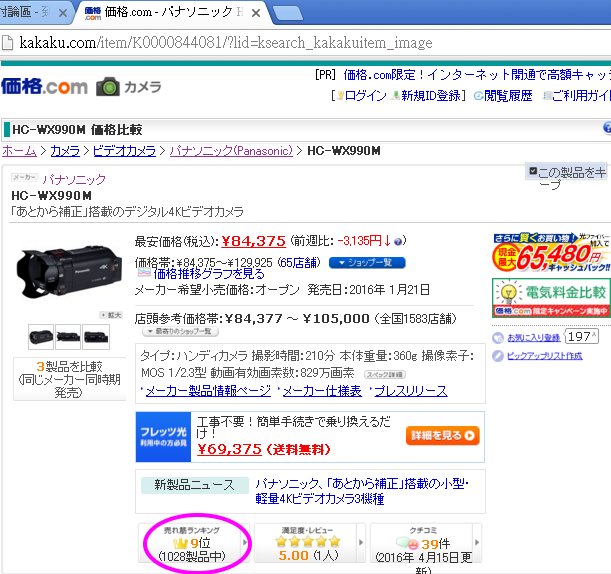Image resolution: width=611 pixels, height=574 pixels.
Task: Click the 価格.com site logo
Action: (x=44, y=87)
